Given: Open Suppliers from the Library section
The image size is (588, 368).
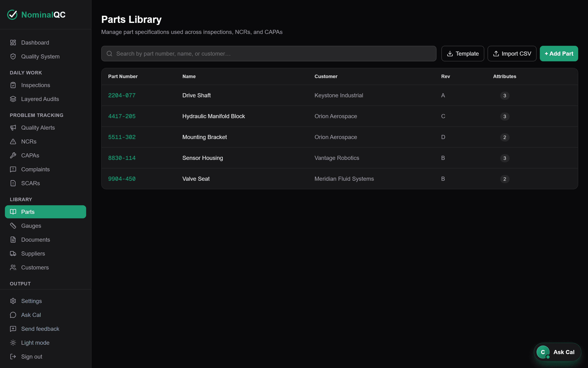Looking at the screenshot, I should (x=46, y=254).
